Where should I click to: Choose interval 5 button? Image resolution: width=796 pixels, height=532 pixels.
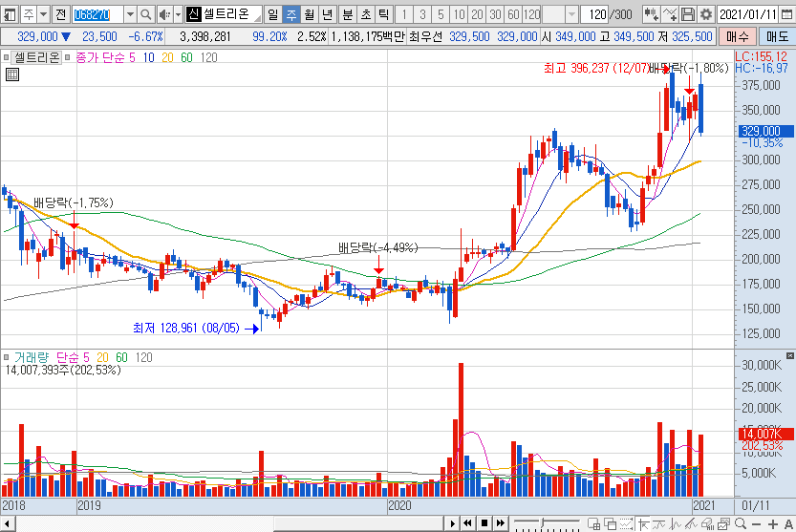tap(441, 14)
